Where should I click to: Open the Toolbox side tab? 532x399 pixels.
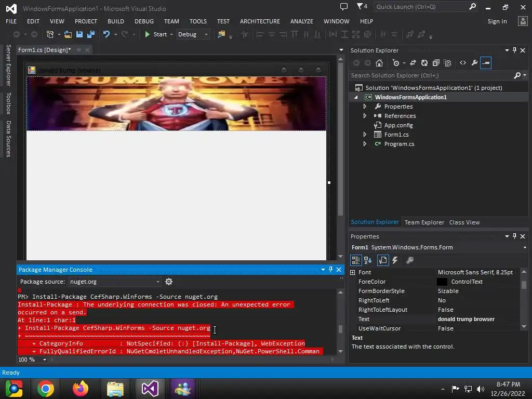(x=8, y=103)
